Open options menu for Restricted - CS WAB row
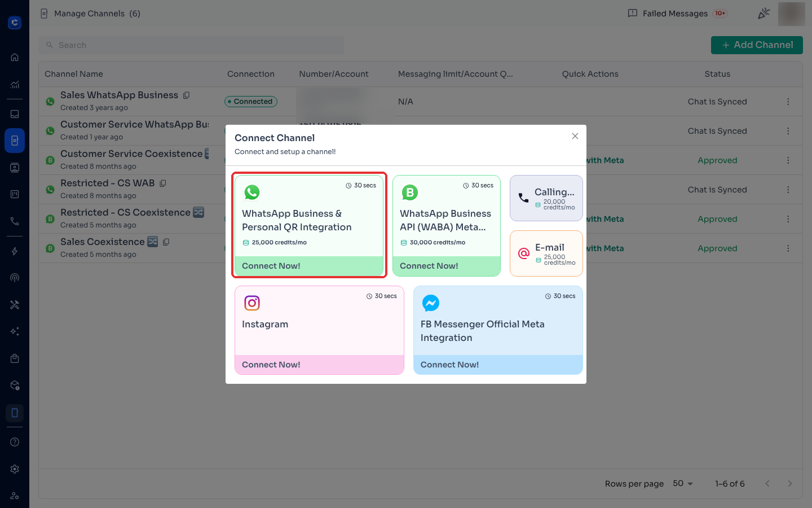812x508 pixels. [788, 190]
